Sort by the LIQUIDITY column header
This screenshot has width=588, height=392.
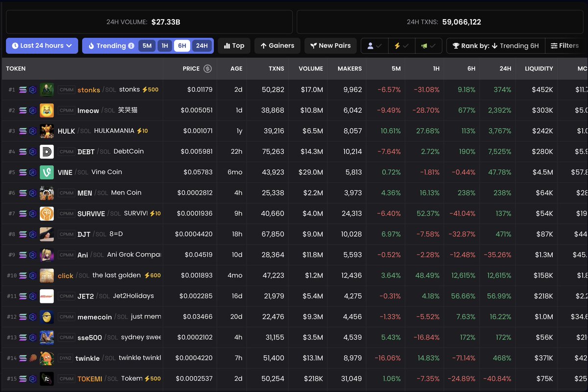tap(539, 69)
